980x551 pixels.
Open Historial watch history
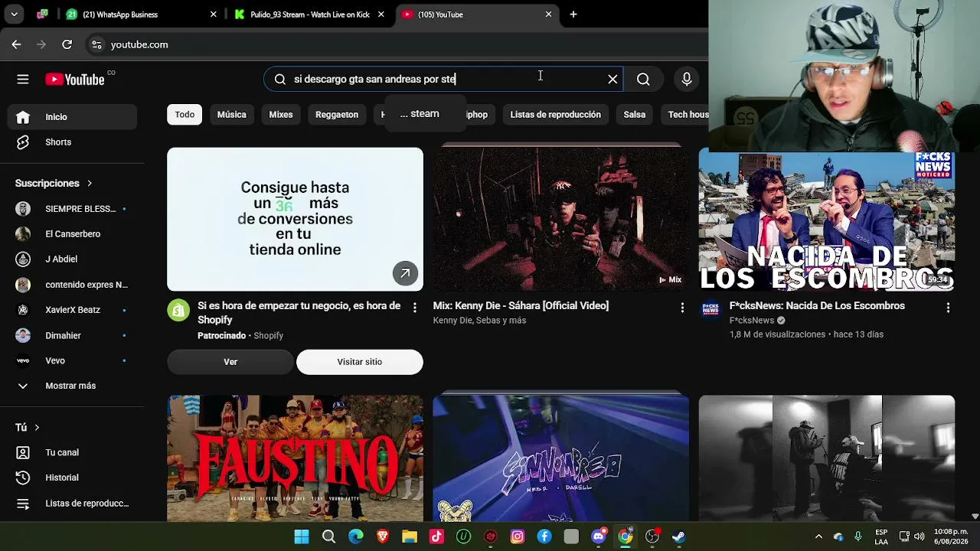pos(72,478)
